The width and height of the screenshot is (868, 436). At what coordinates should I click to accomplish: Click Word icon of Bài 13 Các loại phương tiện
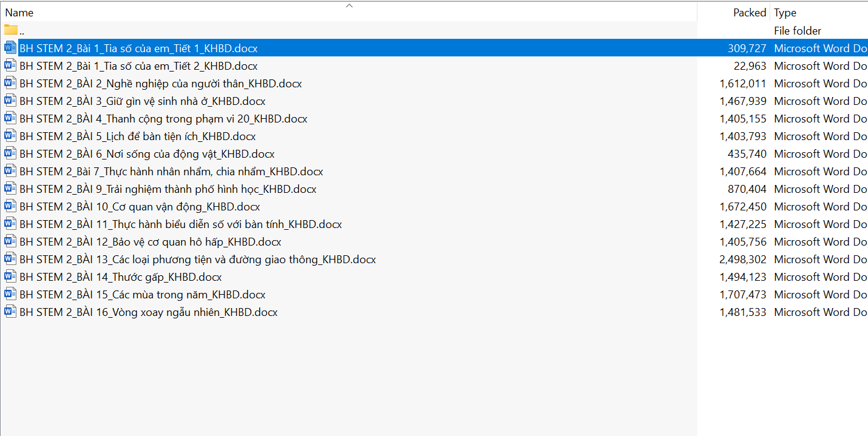(10, 259)
